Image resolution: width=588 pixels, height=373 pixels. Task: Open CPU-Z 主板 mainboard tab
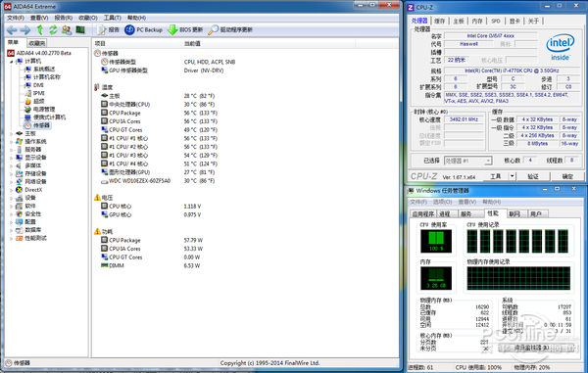coord(459,21)
